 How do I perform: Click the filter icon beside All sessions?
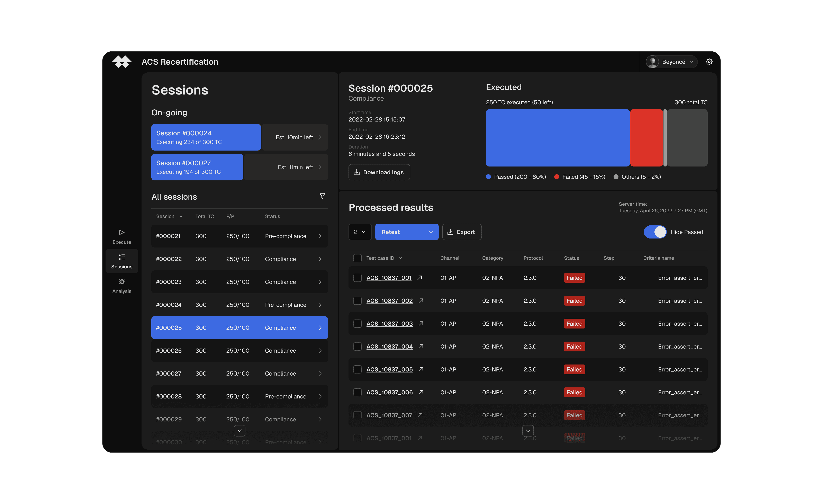pyautogui.click(x=322, y=196)
